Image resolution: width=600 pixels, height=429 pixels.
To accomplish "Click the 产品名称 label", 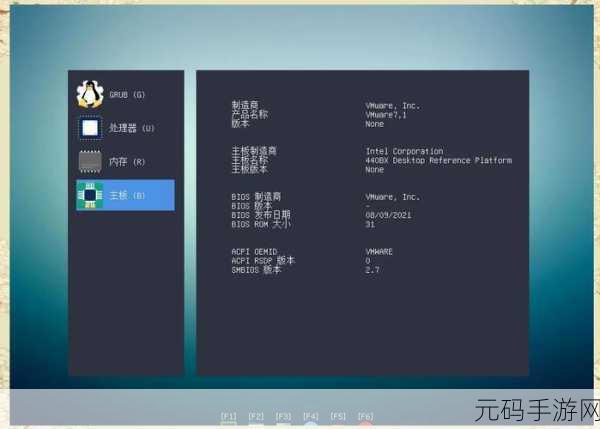I will [249, 114].
